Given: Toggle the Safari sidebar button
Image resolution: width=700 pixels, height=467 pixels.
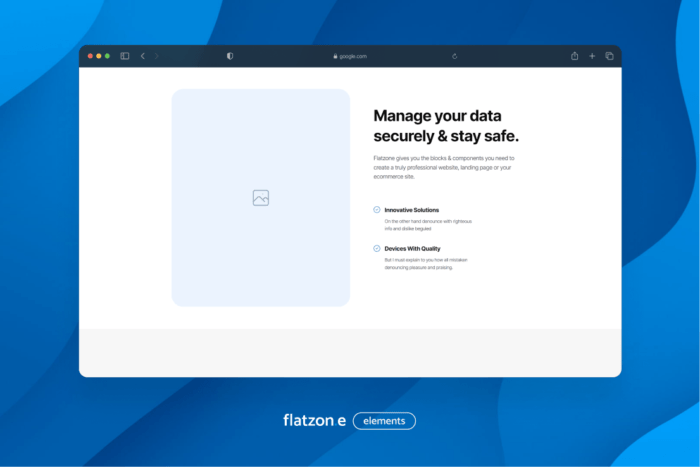Looking at the screenshot, I should click(125, 56).
